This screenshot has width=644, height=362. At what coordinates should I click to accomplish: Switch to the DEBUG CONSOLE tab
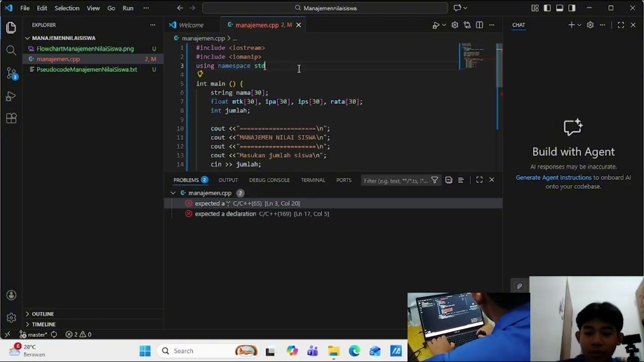269,180
